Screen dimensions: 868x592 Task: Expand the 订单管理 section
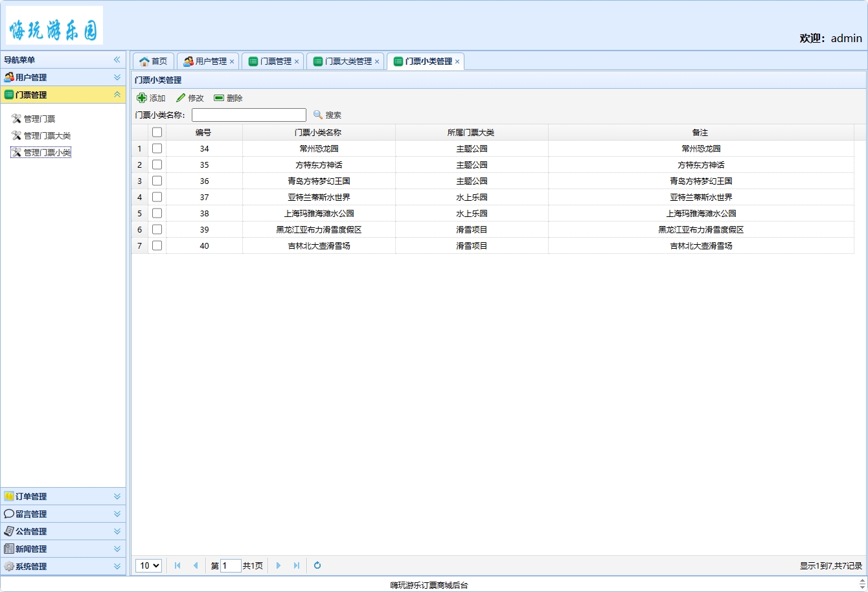tap(63, 496)
